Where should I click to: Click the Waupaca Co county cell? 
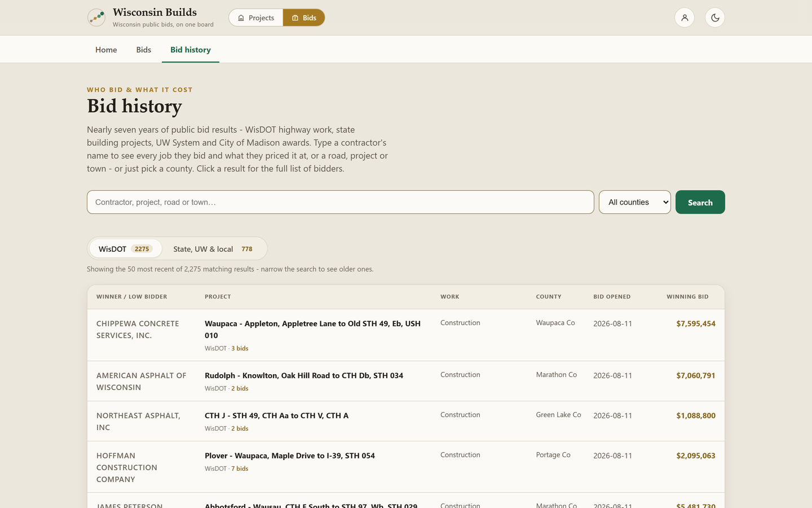[x=555, y=322]
